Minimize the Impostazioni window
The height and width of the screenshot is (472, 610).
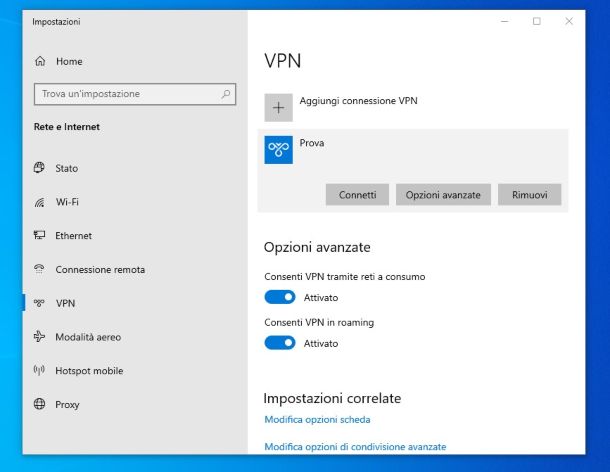click(x=505, y=21)
